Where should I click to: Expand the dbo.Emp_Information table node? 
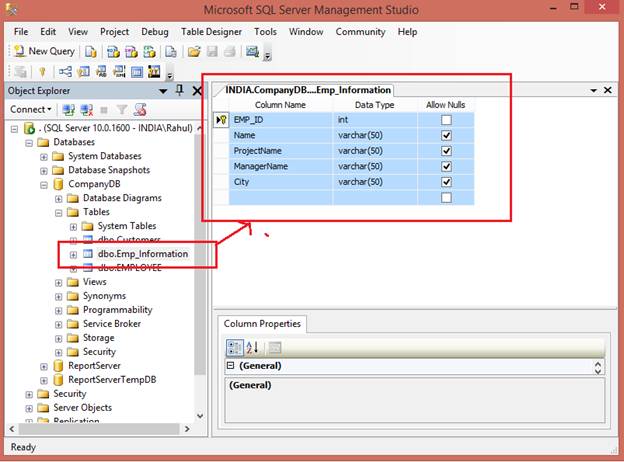click(x=73, y=254)
